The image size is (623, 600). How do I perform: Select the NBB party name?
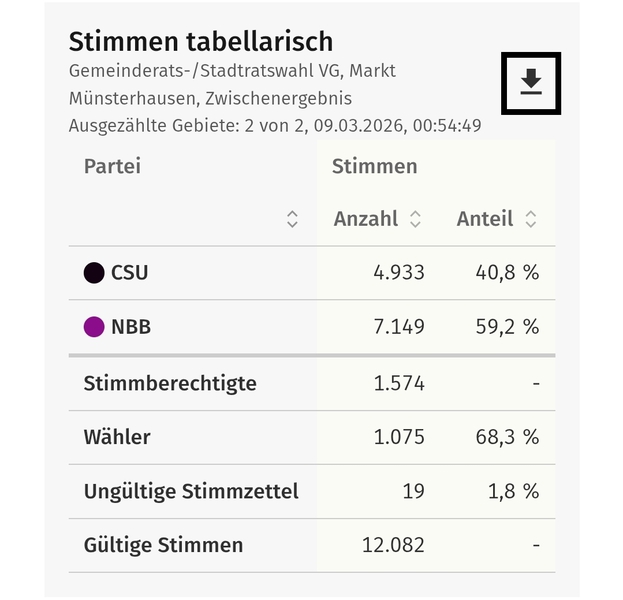click(131, 327)
